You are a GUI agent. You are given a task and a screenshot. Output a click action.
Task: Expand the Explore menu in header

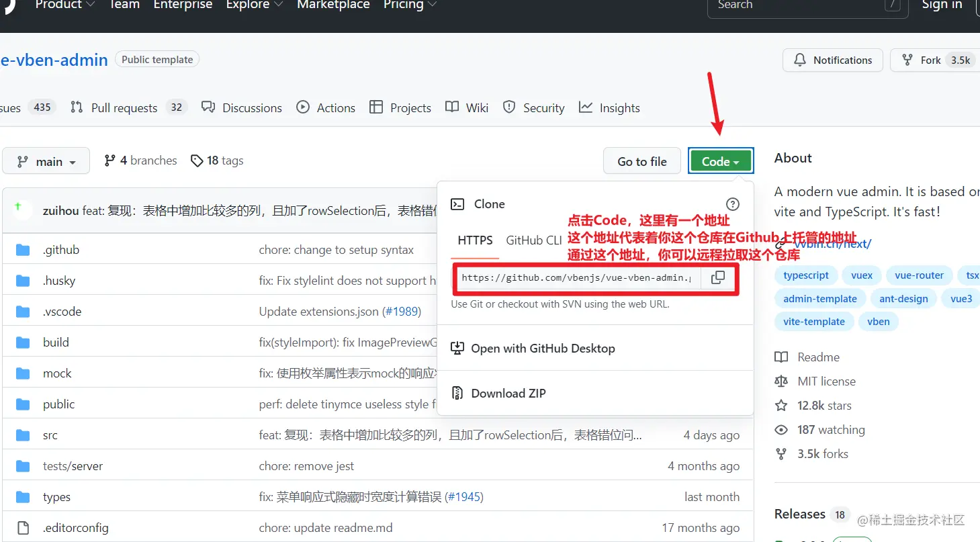point(254,5)
